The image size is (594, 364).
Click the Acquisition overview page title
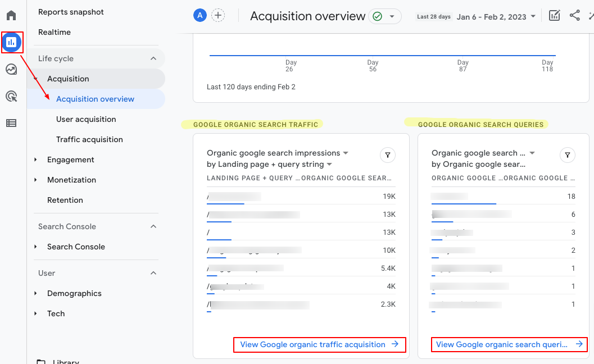pyautogui.click(x=307, y=16)
